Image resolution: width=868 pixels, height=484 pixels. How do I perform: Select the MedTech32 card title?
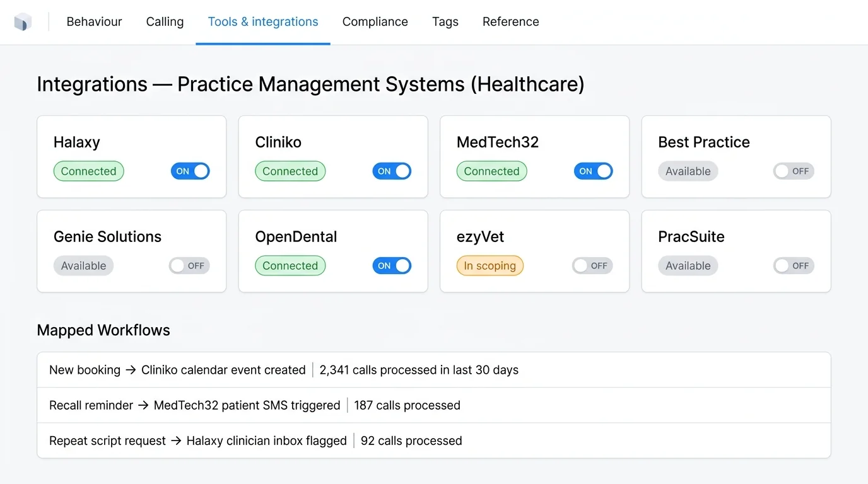coord(498,142)
